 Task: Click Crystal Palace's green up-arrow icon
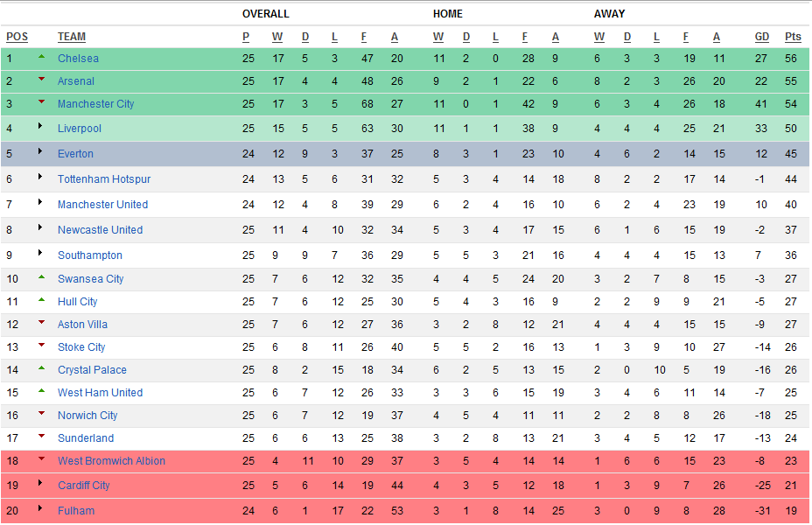coord(41,368)
